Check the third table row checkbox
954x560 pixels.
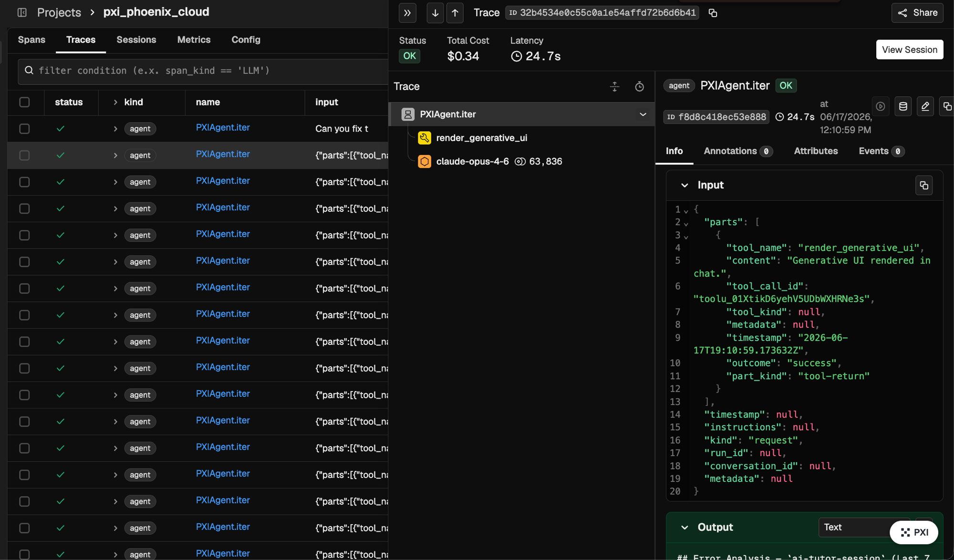(24, 182)
